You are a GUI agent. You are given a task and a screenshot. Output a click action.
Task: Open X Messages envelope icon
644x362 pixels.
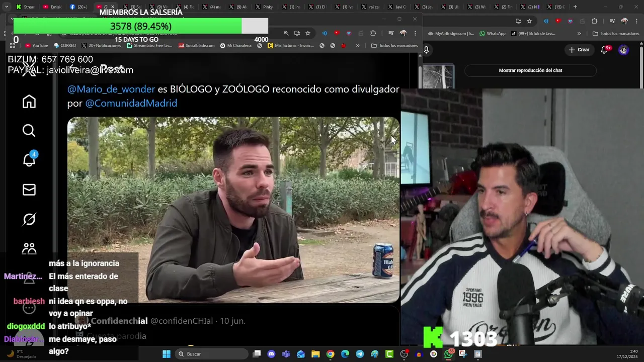click(x=29, y=190)
